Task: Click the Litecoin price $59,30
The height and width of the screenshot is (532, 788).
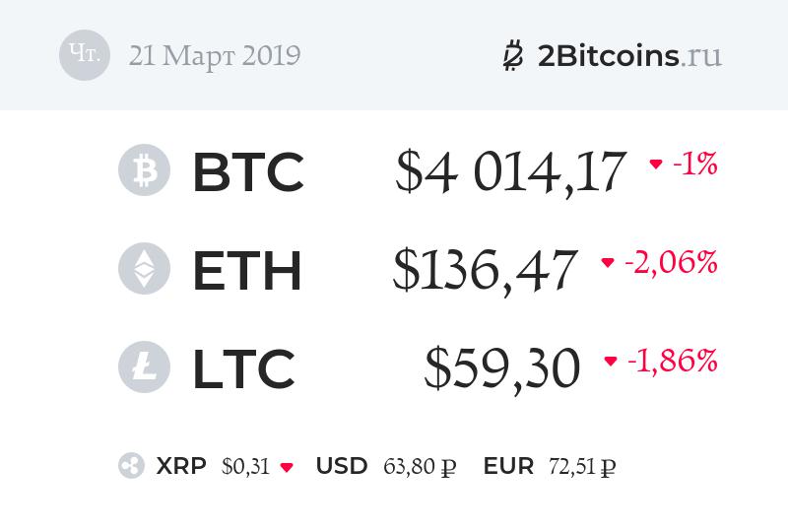Action: [502, 368]
